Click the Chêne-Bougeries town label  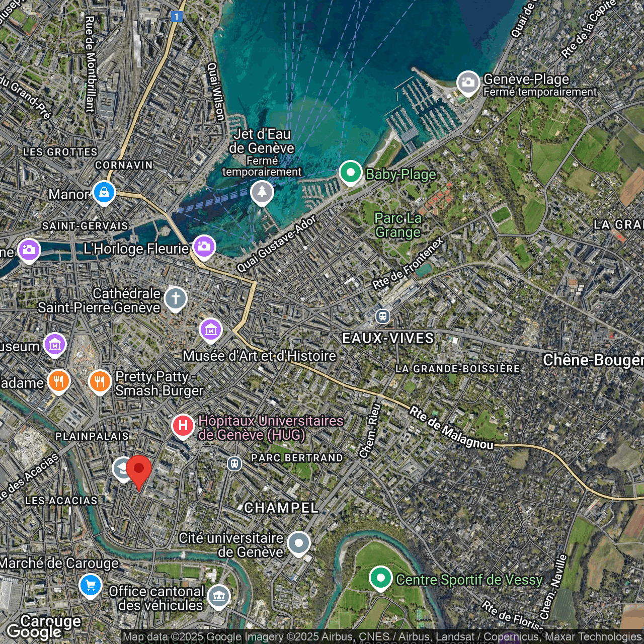[593, 360]
